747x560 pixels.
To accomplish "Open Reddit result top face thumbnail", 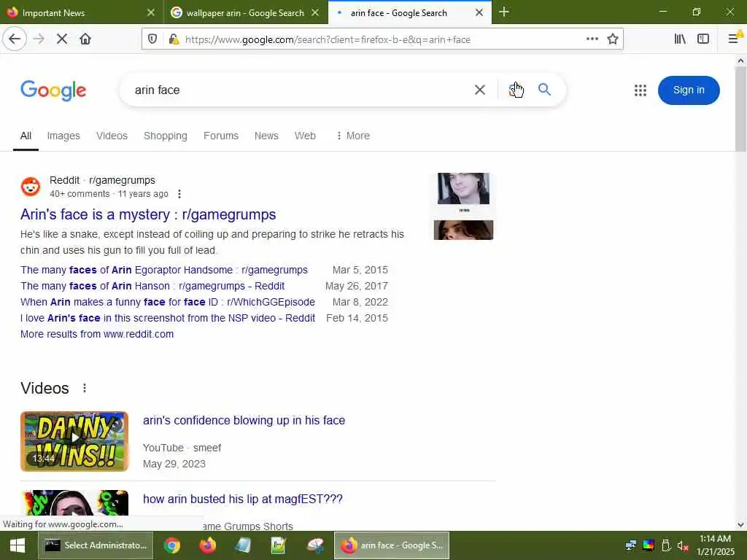I will pyautogui.click(x=463, y=189).
